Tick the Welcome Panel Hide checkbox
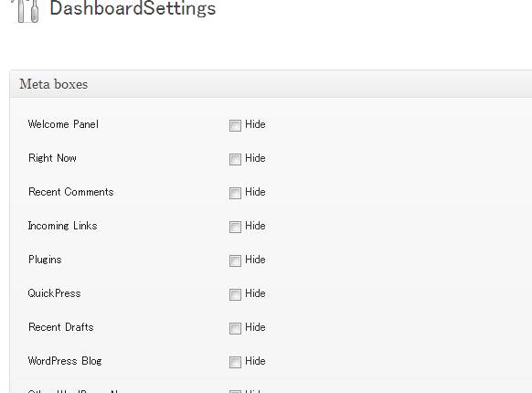 235,125
